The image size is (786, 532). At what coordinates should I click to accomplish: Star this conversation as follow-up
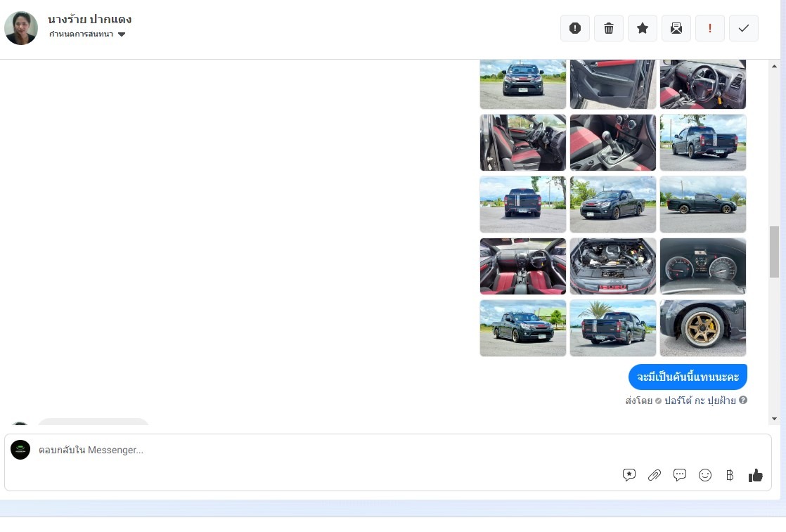click(642, 28)
